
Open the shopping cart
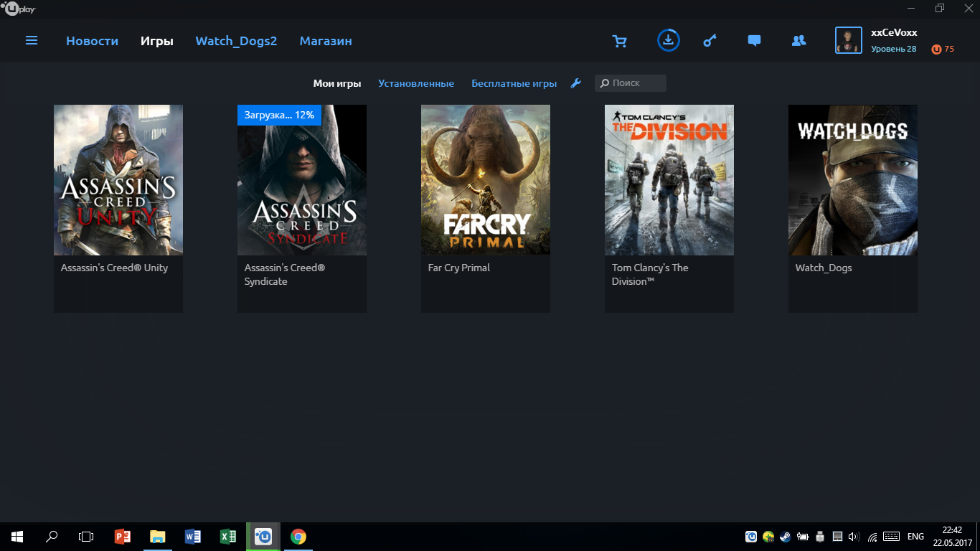(x=620, y=41)
